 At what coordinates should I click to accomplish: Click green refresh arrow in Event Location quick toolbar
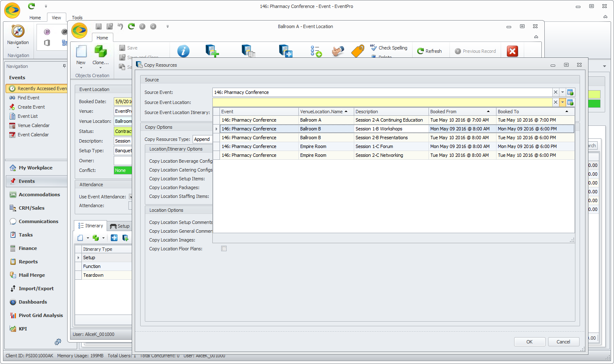(x=131, y=26)
